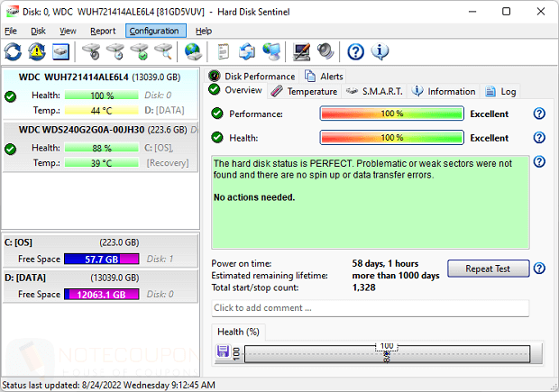This screenshot has width=559, height=392.
Task: Minimize the Hard Disk Sentinel window
Action: click(472, 12)
